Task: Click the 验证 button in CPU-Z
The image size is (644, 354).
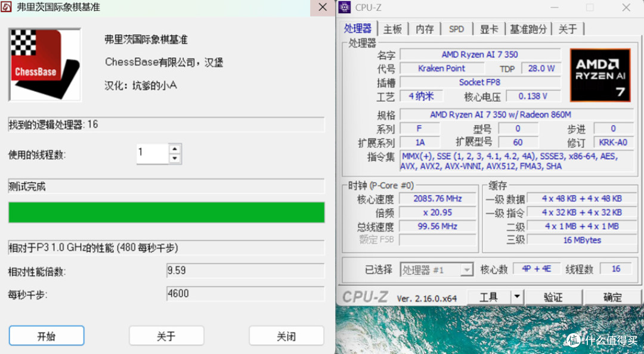Action: pos(553,297)
